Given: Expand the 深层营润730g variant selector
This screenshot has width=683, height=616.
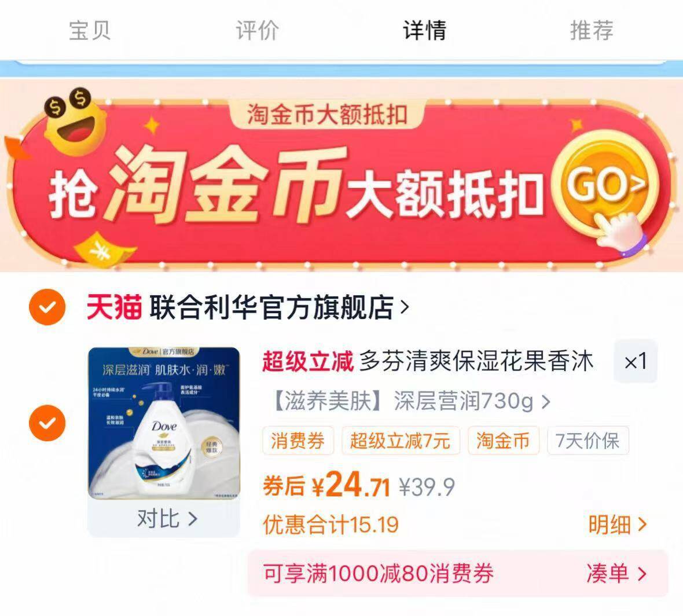Looking at the screenshot, I should (x=411, y=401).
